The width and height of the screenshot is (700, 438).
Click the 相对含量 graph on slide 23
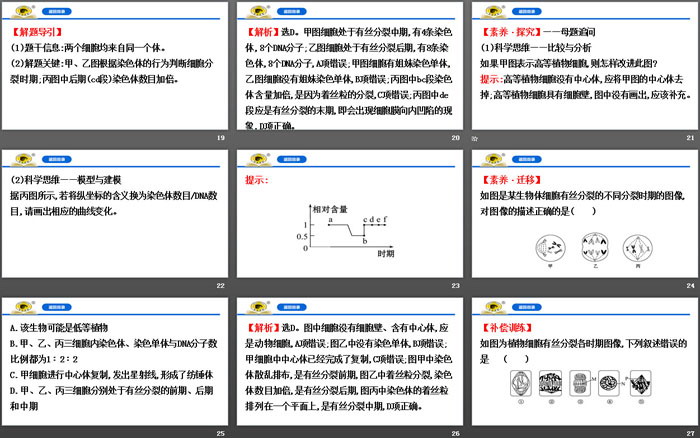pos(347,231)
